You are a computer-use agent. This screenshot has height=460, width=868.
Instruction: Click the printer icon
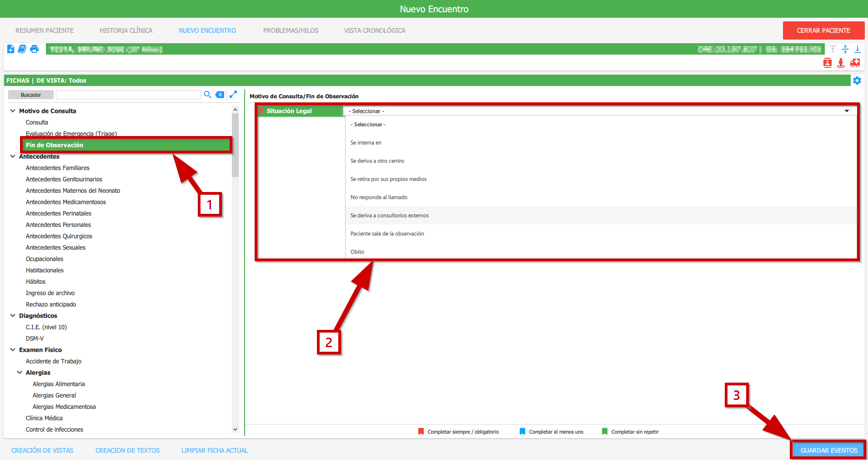34,49
